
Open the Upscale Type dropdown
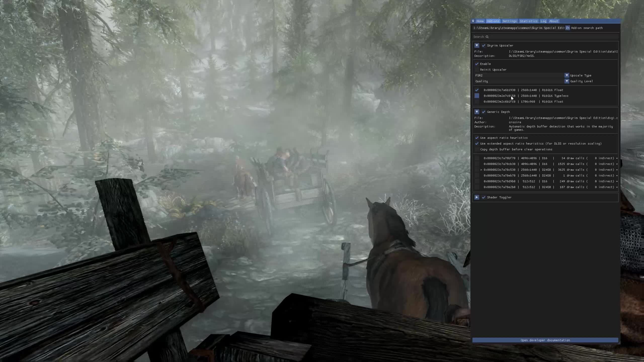click(567, 75)
